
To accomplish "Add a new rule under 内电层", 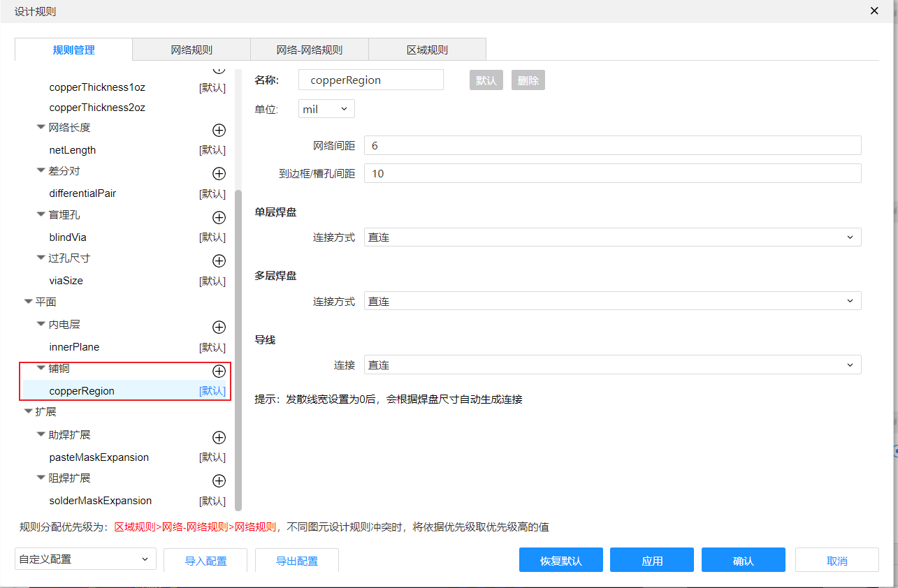I will tap(219, 327).
